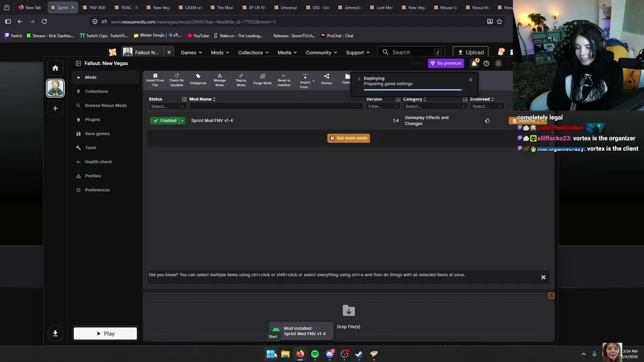The width and height of the screenshot is (644, 362).
Task: Expand the Mods menu on Nexus Mods
Action: pyautogui.click(x=220, y=52)
